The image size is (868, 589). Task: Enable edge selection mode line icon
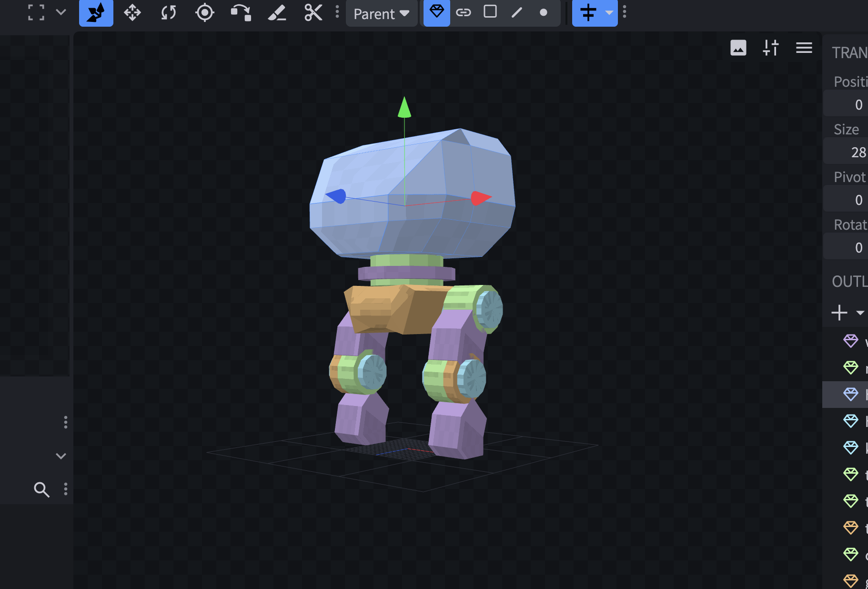[517, 12]
